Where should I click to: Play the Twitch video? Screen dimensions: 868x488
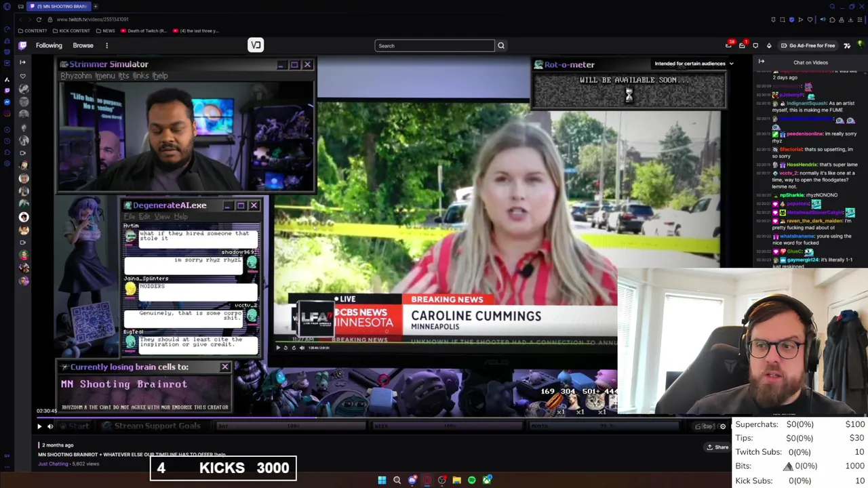tap(39, 426)
